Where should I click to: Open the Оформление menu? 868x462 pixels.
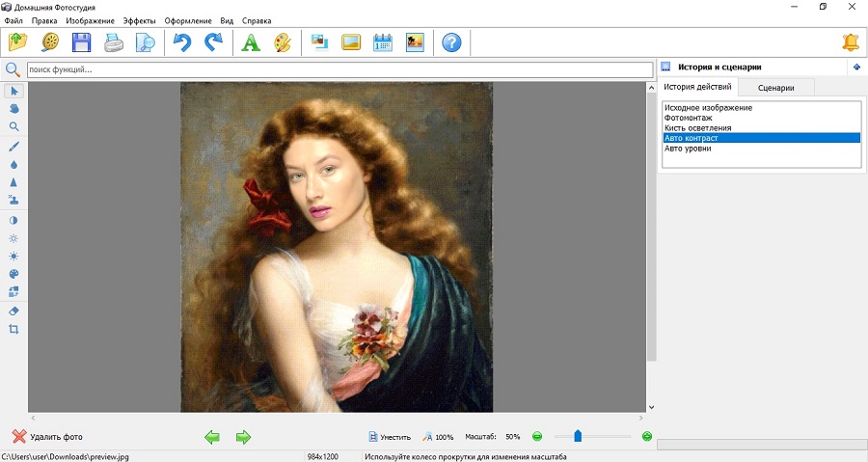188,20
